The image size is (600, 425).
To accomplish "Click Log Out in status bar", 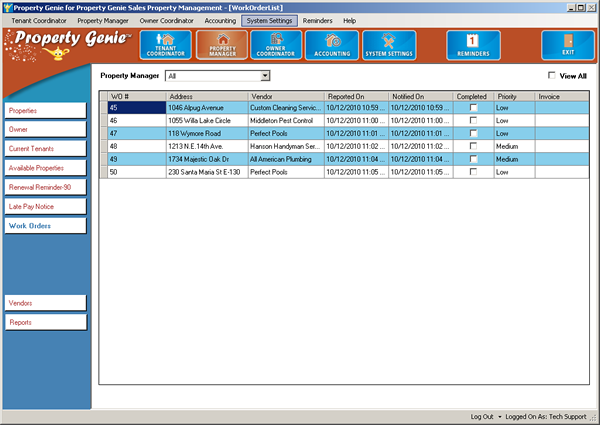I will (482, 417).
